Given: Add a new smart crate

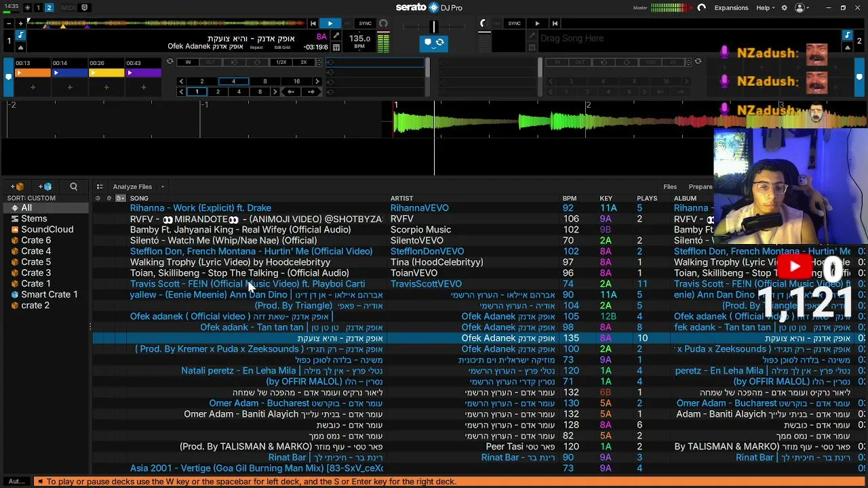Looking at the screenshot, I should (45, 186).
